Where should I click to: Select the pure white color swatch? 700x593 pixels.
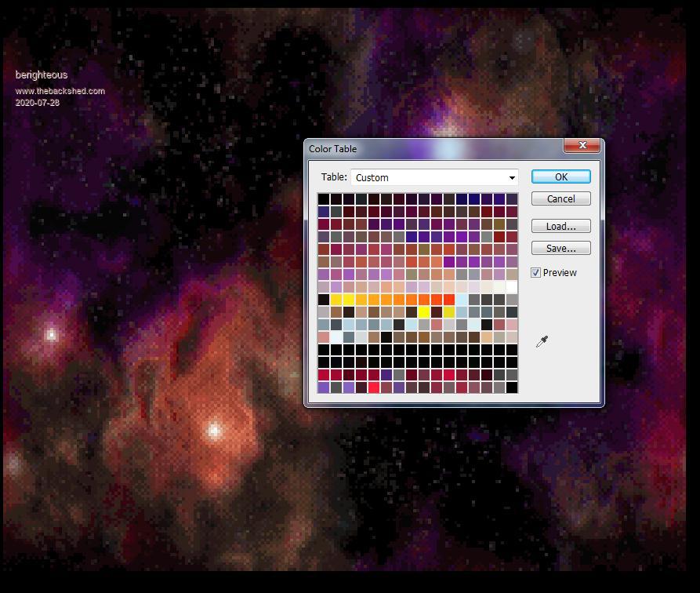[512, 287]
